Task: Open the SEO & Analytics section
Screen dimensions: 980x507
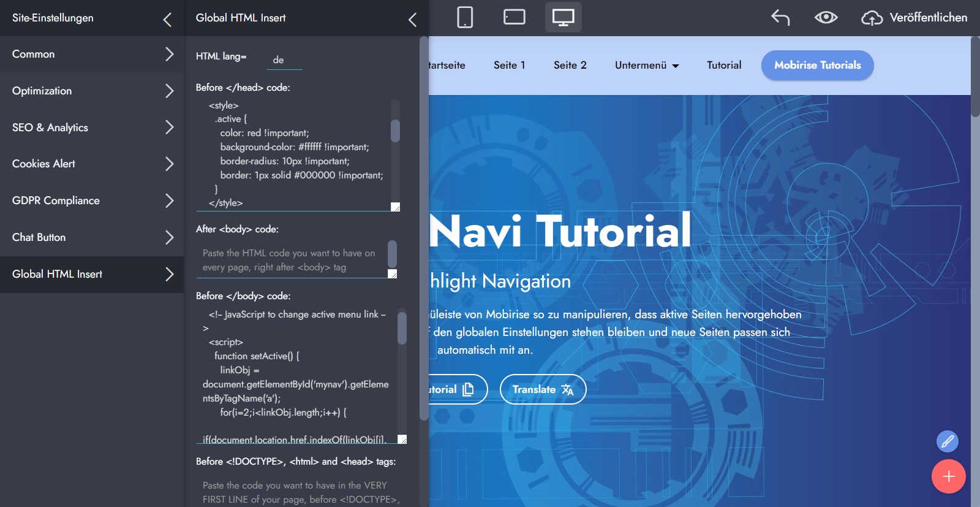Action: tap(92, 128)
